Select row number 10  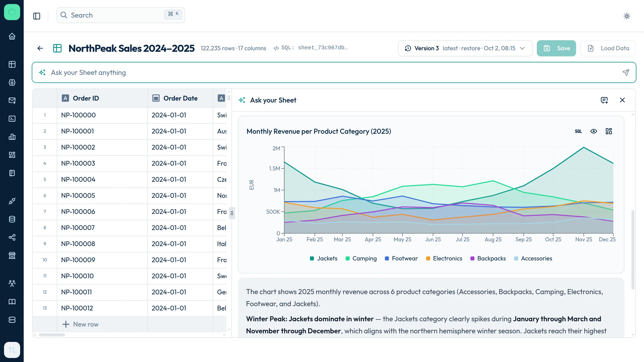45,260
